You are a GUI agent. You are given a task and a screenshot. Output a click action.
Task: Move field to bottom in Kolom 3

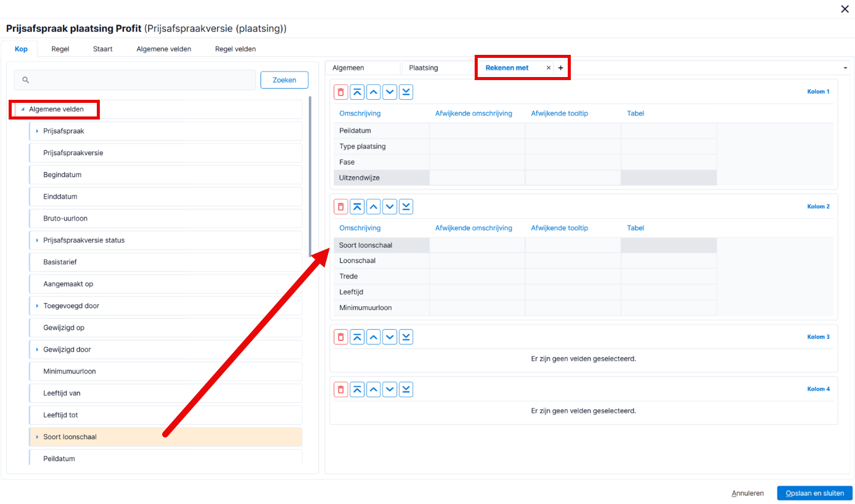click(406, 337)
